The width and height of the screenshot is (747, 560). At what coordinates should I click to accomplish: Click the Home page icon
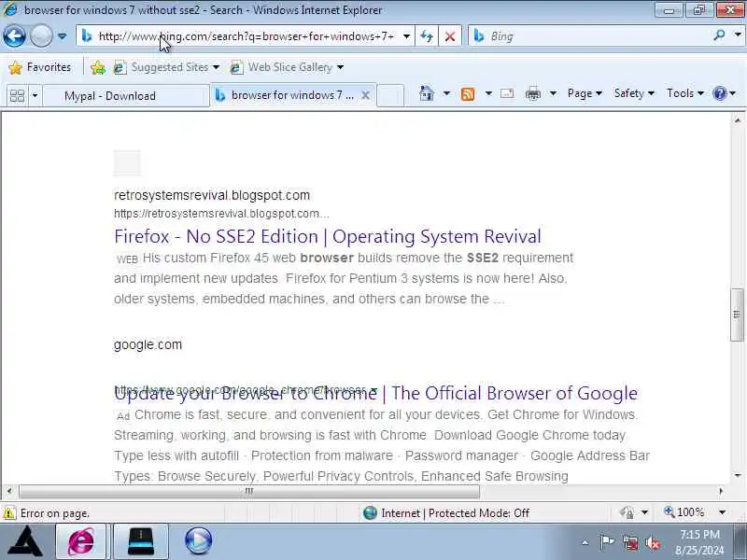(x=427, y=93)
